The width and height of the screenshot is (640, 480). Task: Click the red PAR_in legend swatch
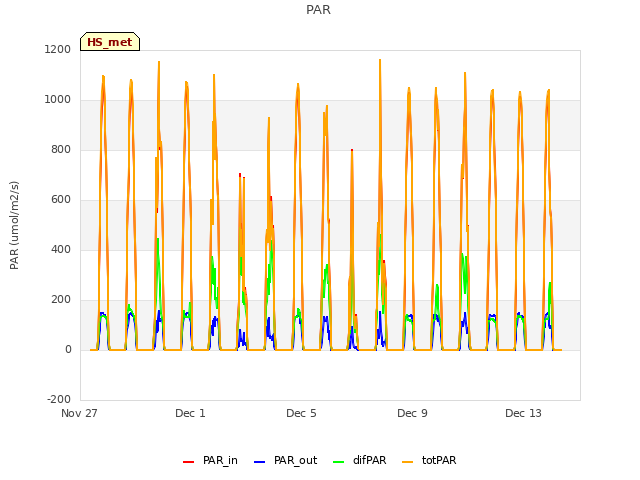coord(189,462)
